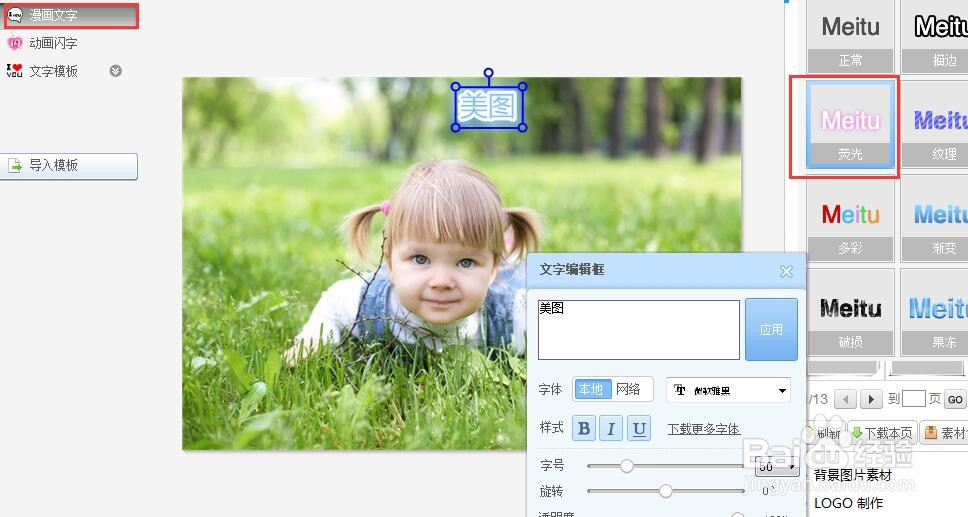Switch the font source to 网络
968x517 pixels.
630,389
